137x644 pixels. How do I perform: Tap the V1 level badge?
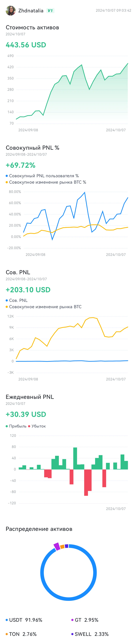(50, 10)
